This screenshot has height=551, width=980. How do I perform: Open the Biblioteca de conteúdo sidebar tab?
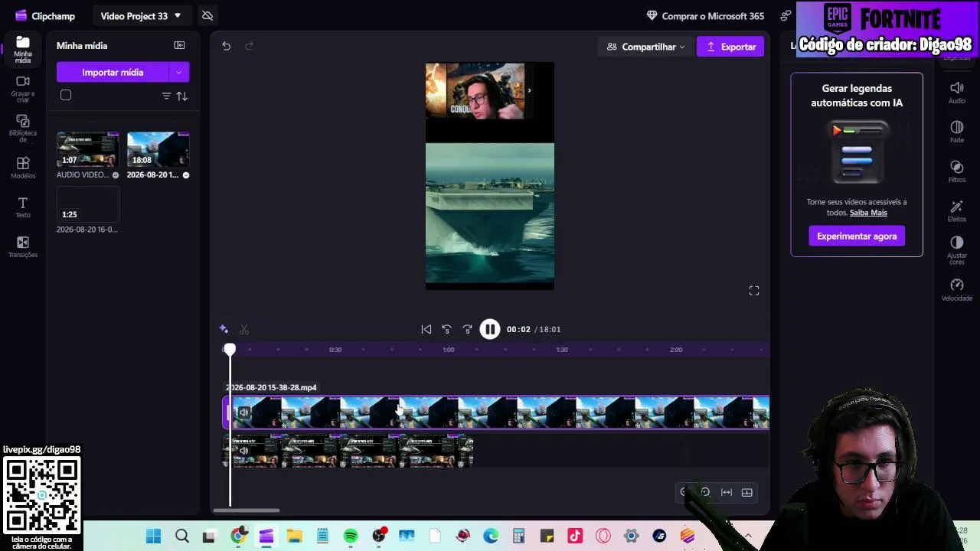[x=23, y=128]
